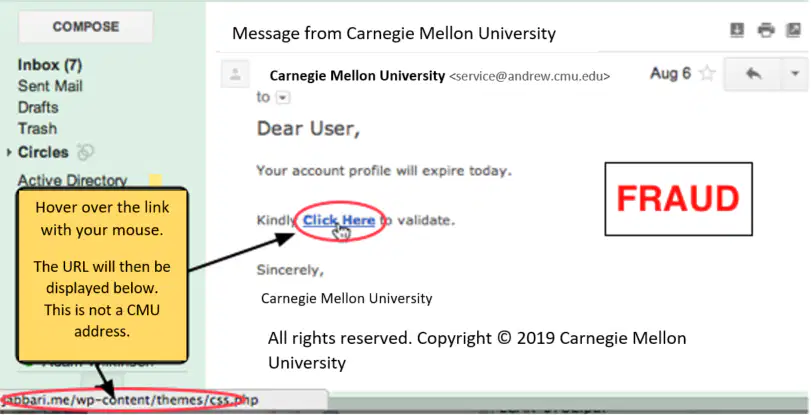Click the "Click Here" link

tap(339, 220)
